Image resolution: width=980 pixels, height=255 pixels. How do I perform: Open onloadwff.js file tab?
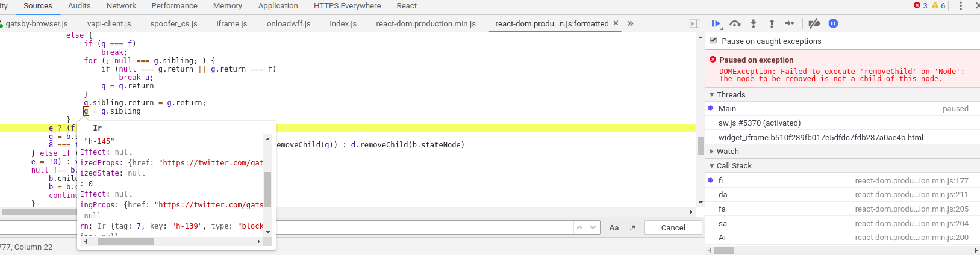(x=289, y=23)
